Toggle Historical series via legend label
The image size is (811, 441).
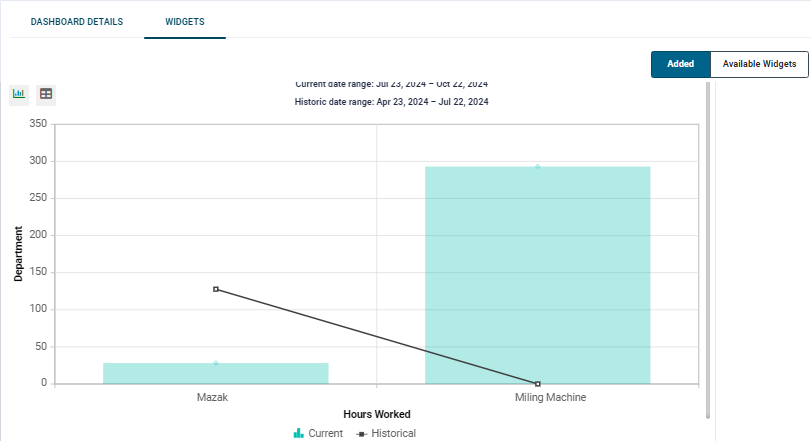[393, 433]
